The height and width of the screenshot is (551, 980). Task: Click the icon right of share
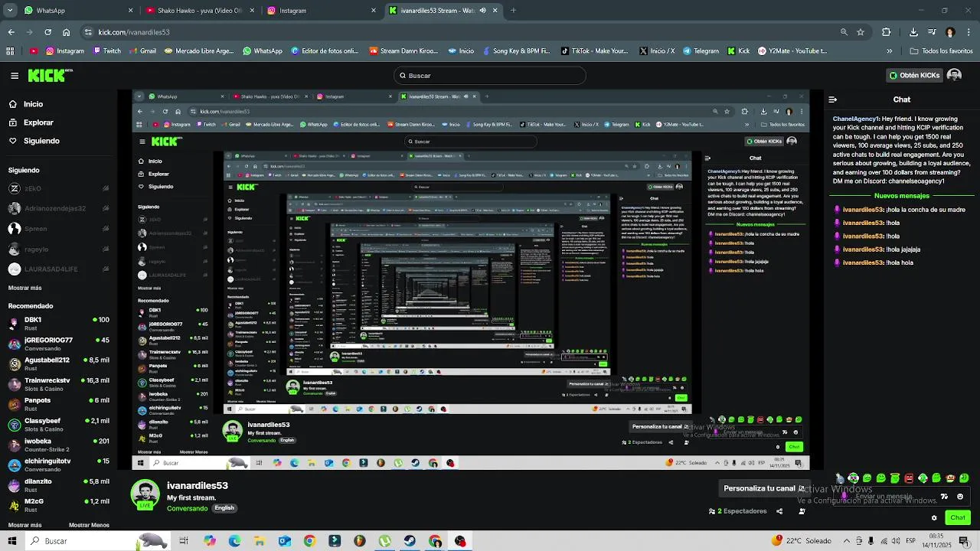[802, 511]
